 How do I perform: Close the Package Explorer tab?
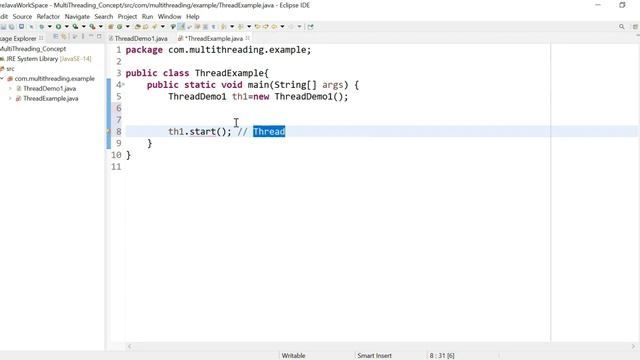[41, 38]
